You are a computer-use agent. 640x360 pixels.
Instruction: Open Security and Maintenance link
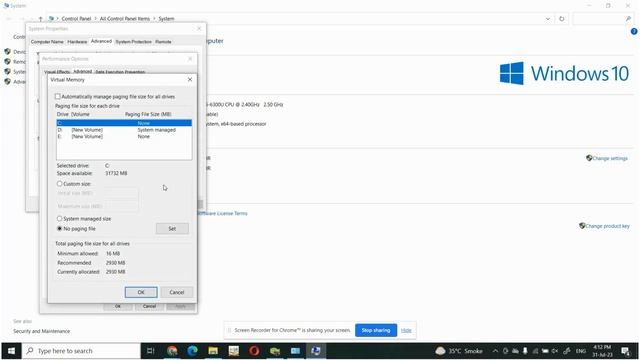pyautogui.click(x=42, y=331)
